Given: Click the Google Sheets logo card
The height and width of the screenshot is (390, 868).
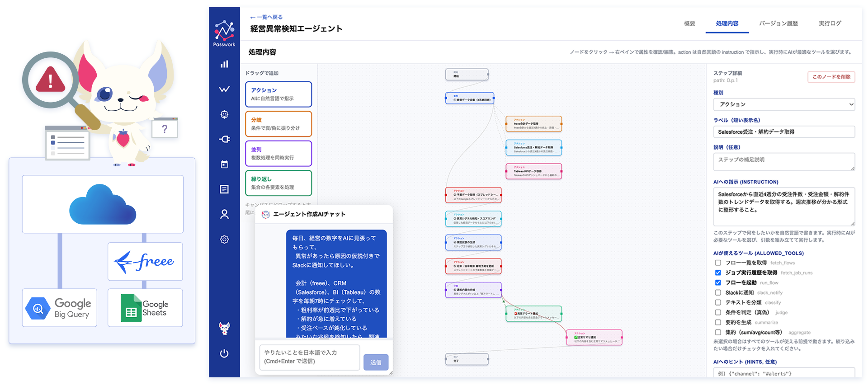Looking at the screenshot, I should click(x=145, y=308).
